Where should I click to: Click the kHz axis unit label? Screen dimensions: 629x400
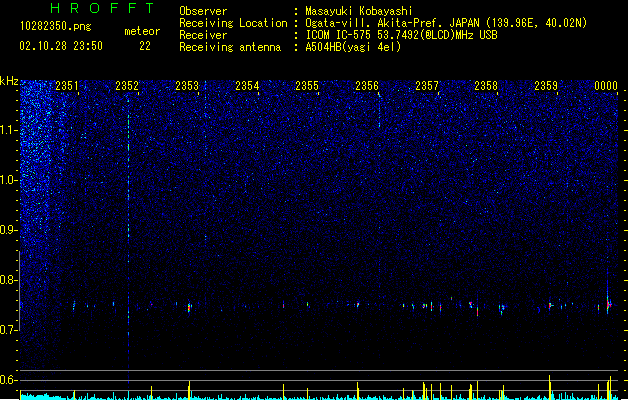click(x=9, y=81)
